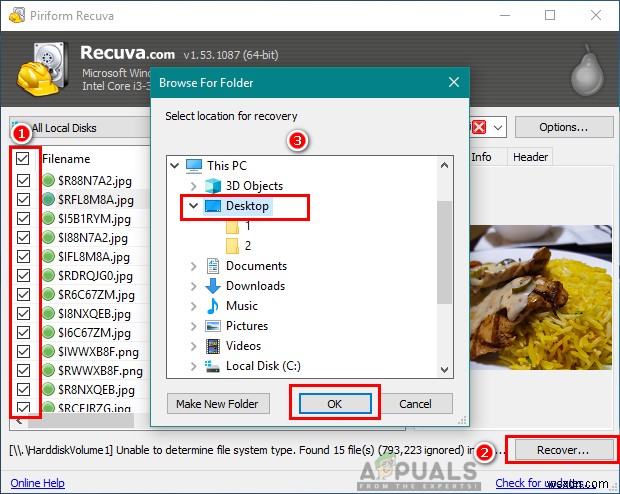Screen dimensions: 620x494
Task: Click the Music note icon
Action: point(213,306)
